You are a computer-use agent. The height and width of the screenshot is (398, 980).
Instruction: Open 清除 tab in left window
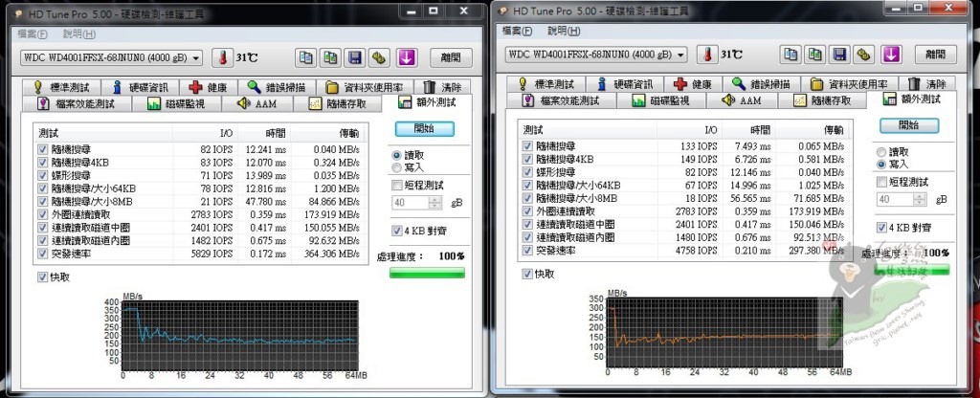442,87
